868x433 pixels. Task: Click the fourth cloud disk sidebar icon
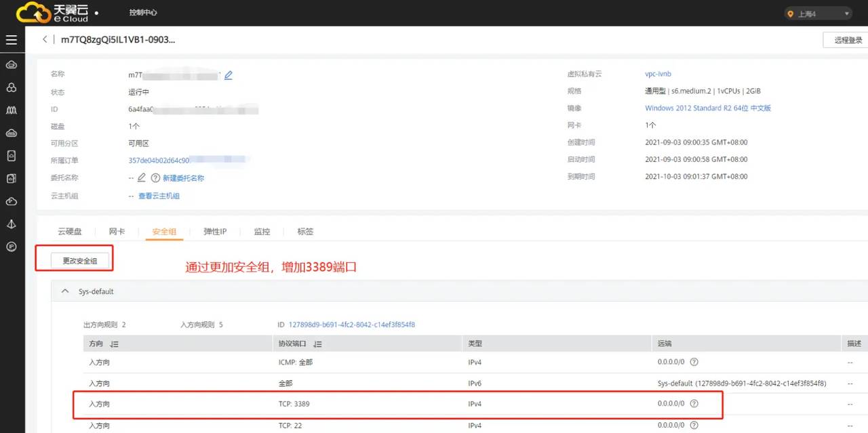point(11,133)
